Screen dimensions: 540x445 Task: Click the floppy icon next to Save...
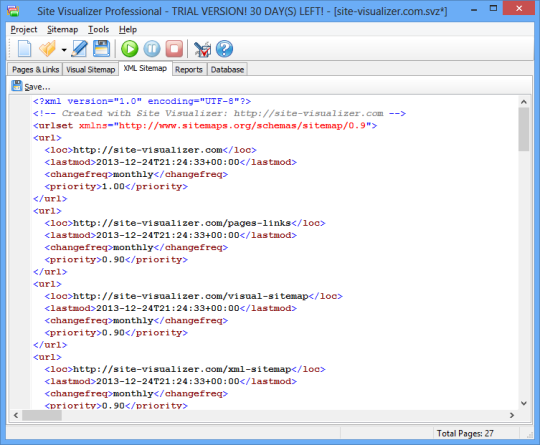pyautogui.click(x=16, y=86)
